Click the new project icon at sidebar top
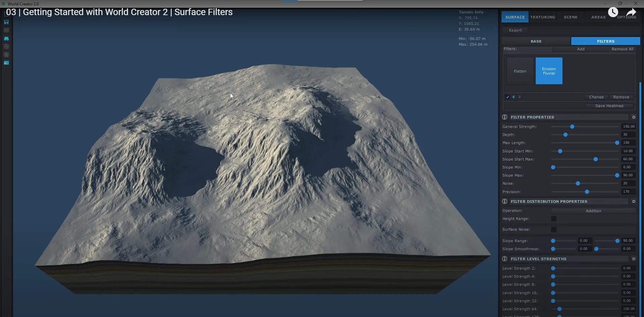This screenshot has width=644, height=317. 6,14
